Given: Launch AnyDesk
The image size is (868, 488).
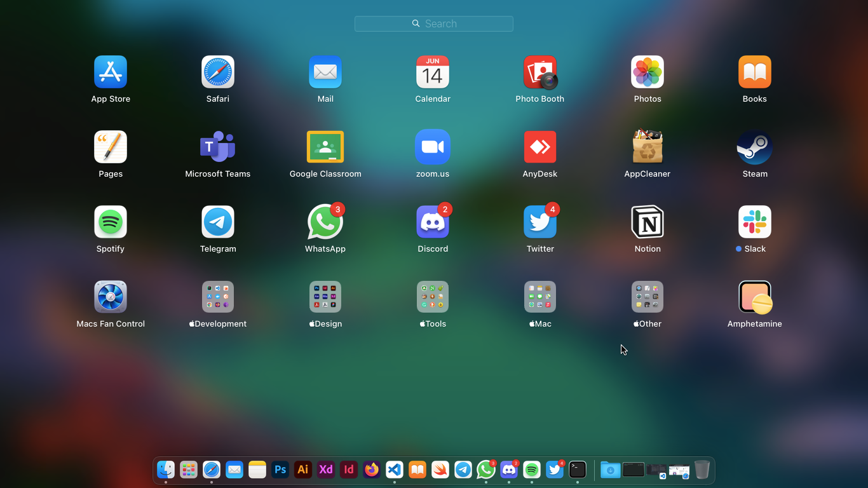Looking at the screenshot, I should point(540,147).
